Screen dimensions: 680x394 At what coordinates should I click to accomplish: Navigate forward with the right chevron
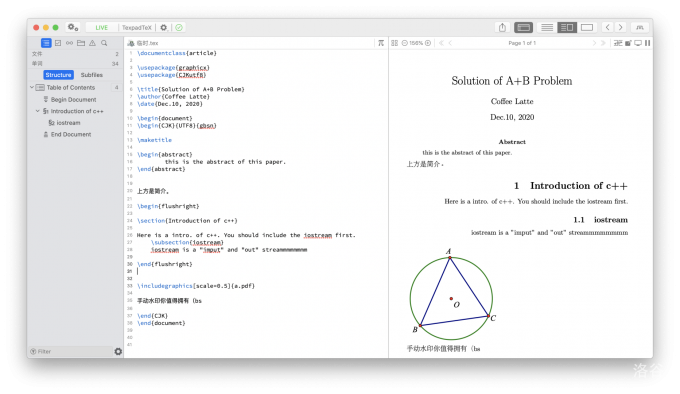click(x=621, y=27)
